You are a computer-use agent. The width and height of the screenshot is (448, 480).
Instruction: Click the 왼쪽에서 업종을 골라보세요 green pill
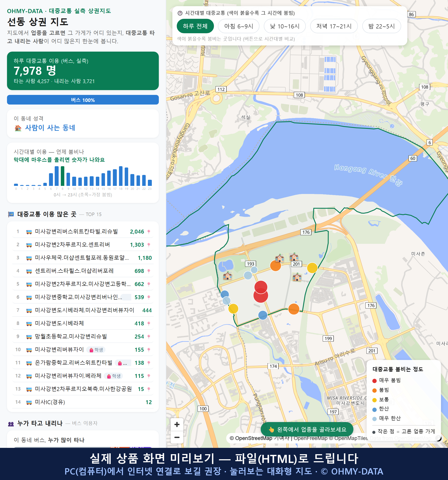(x=307, y=429)
